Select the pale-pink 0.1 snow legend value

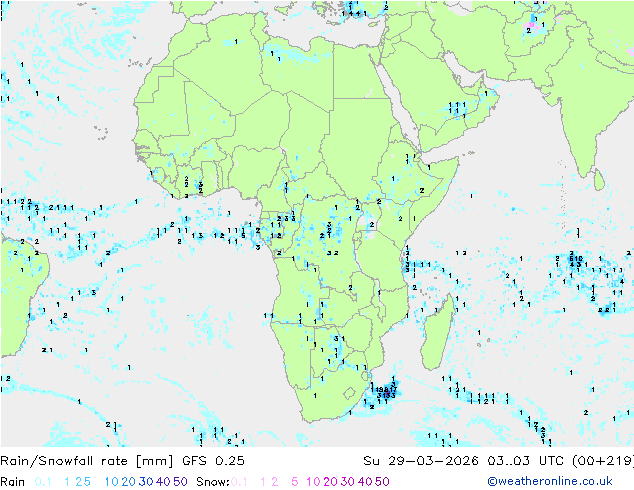239,482
